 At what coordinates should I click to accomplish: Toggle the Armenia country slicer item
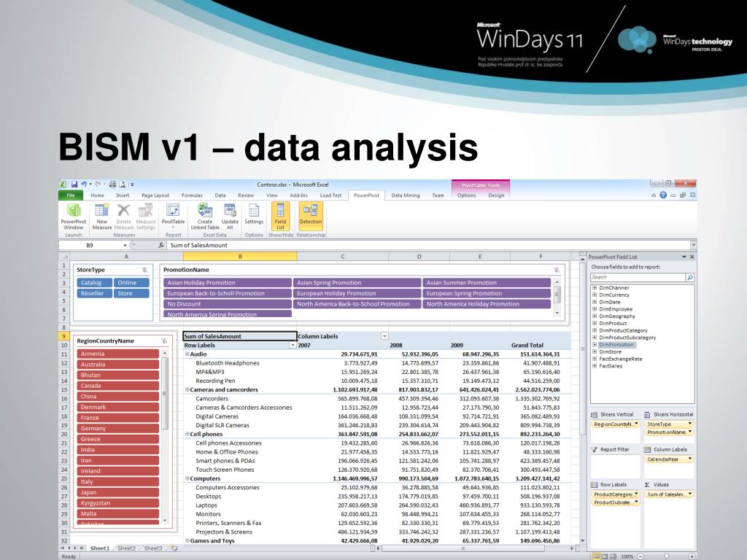click(x=117, y=354)
